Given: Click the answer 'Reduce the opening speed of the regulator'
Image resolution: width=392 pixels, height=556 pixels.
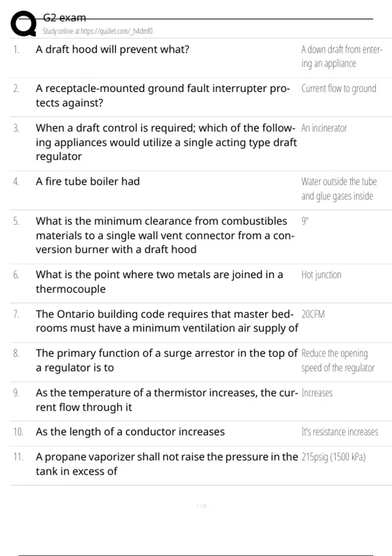Looking at the screenshot, I should pyautogui.click(x=337, y=360).
